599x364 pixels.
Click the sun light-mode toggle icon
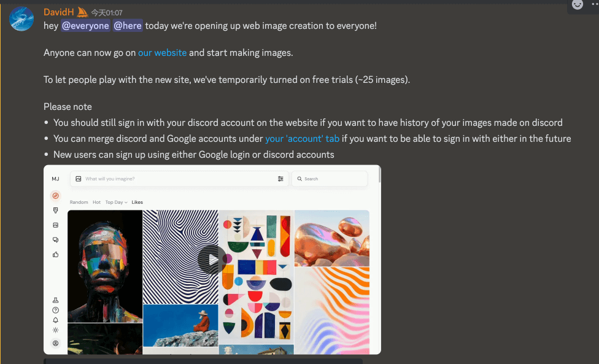[x=55, y=330]
